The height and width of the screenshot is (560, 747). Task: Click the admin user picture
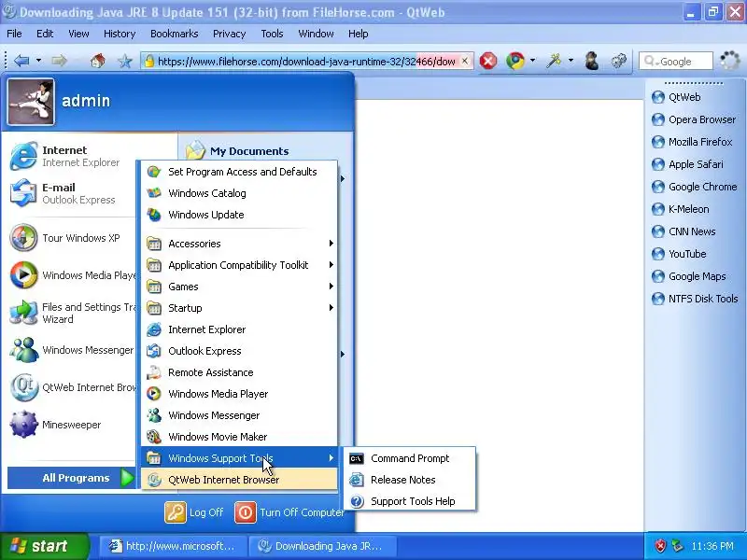pos(31,102)
